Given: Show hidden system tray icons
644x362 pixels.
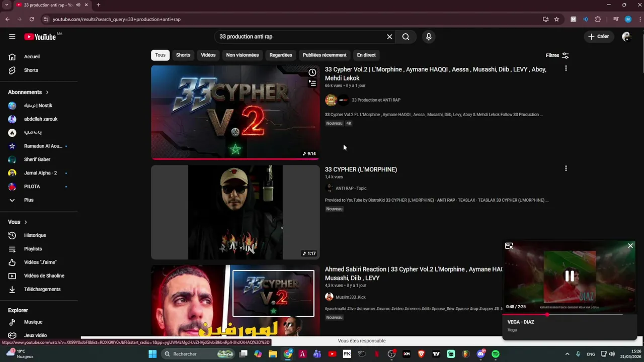Looking at the screenshot, I should point(567,354).
